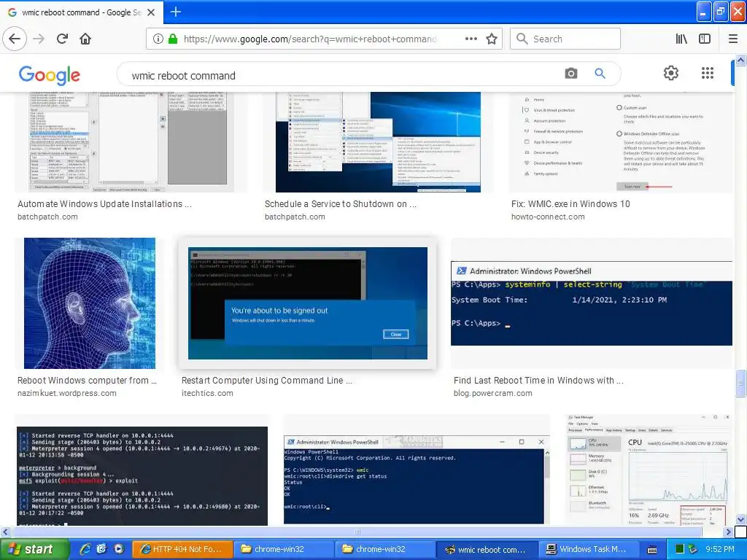Click blog.powercram.com source text
Viewport: 747px width, 560px height.
492,393
